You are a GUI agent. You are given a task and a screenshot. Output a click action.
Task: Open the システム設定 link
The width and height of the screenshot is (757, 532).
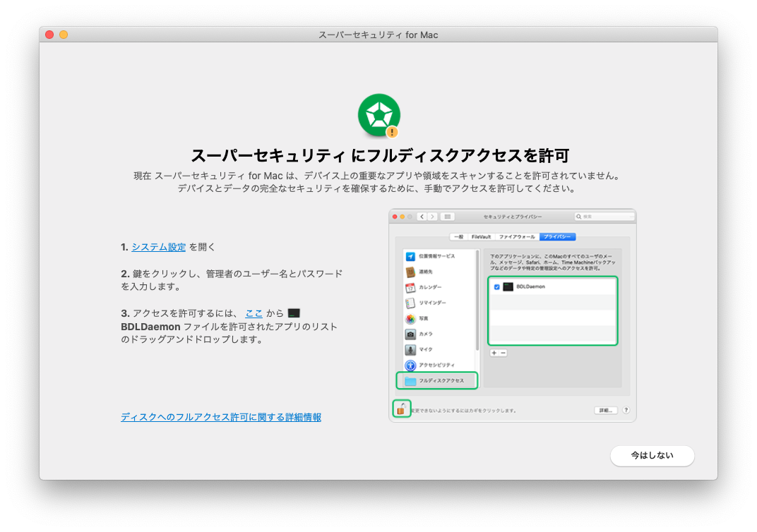(159, 247)
